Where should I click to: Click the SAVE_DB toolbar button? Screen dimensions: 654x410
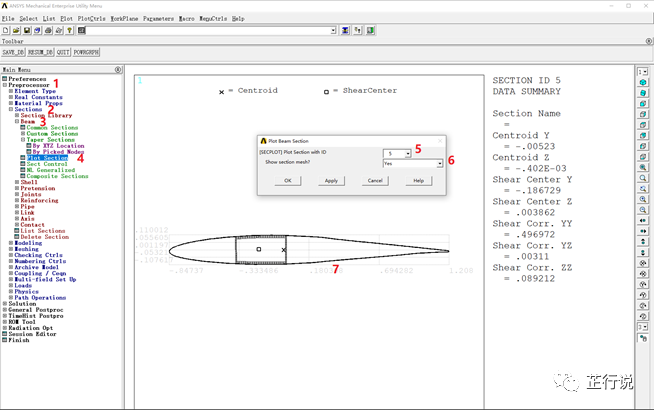13,52
